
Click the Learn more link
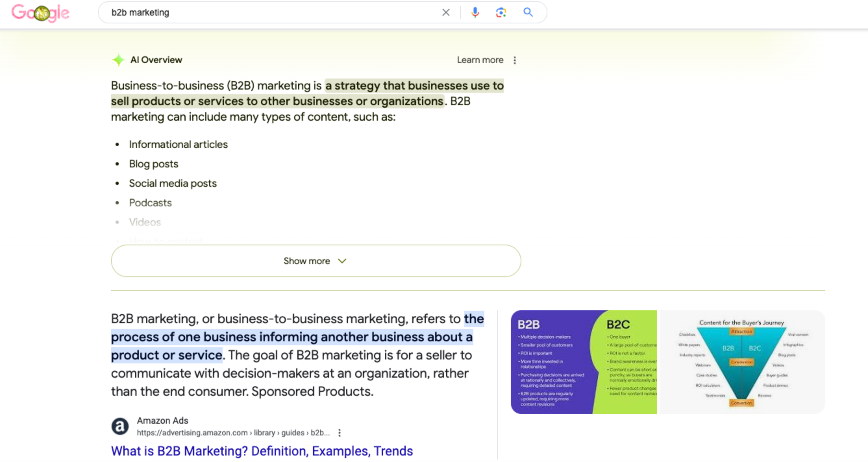(x=480, y=60)
